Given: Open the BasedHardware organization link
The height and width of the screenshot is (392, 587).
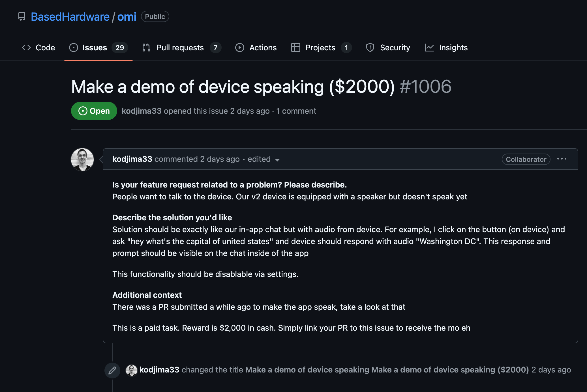Looking at the screenshot, I should coord(70,17).
